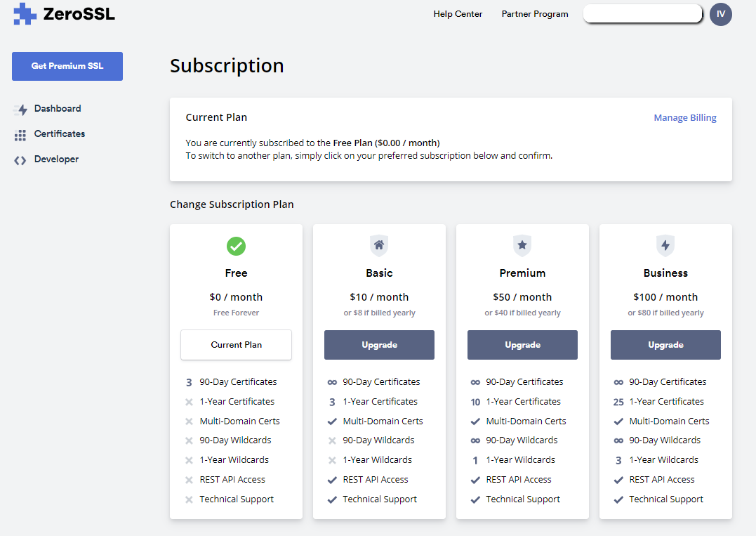
Task: Click X icon beside Free 1-Year Certificates
Action: pos(189,402)
